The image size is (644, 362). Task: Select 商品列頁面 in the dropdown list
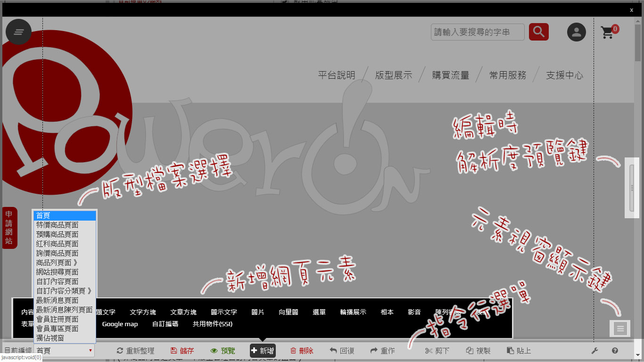(65, 263)
